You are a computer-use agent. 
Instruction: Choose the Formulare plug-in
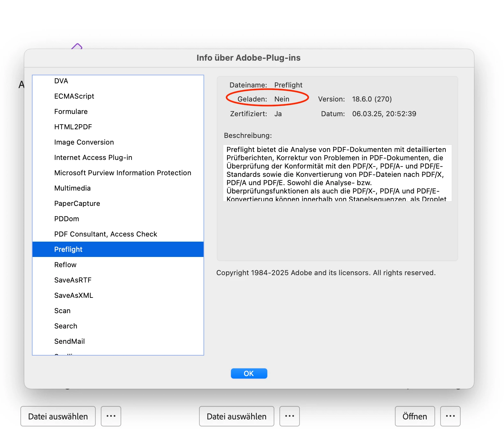(x=118, y=111)
